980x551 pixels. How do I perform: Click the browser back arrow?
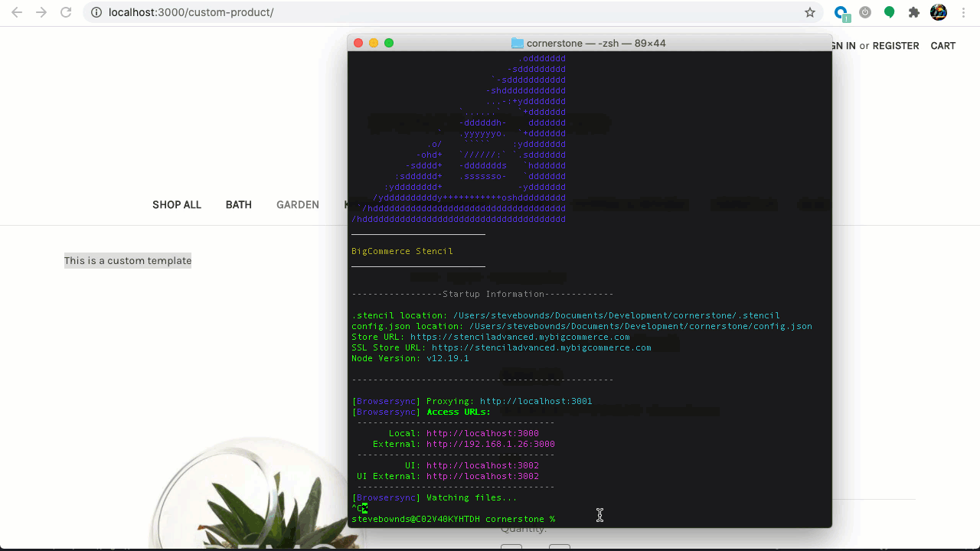(x=17, y=12)
